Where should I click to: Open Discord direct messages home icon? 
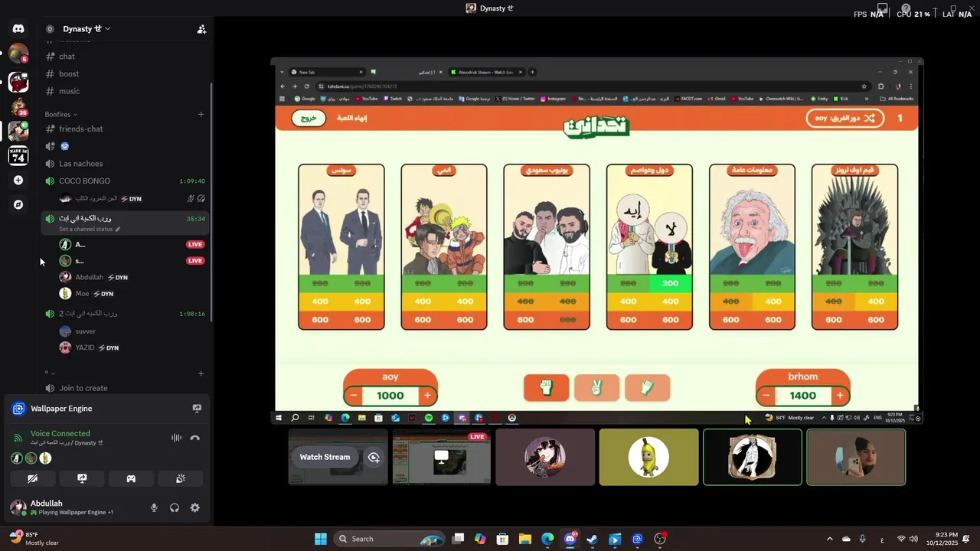18,29
